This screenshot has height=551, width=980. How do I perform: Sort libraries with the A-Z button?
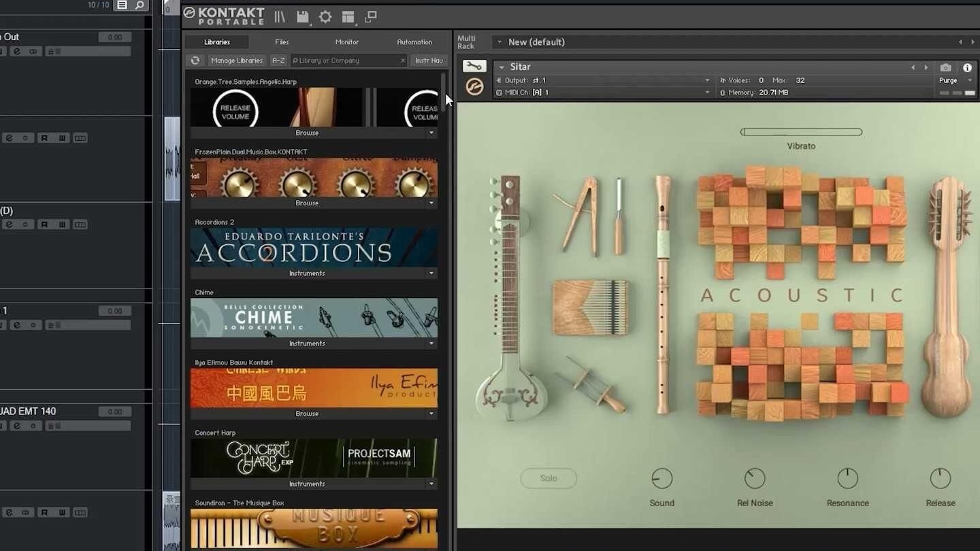pyautogui.click(x=278, y=61)
